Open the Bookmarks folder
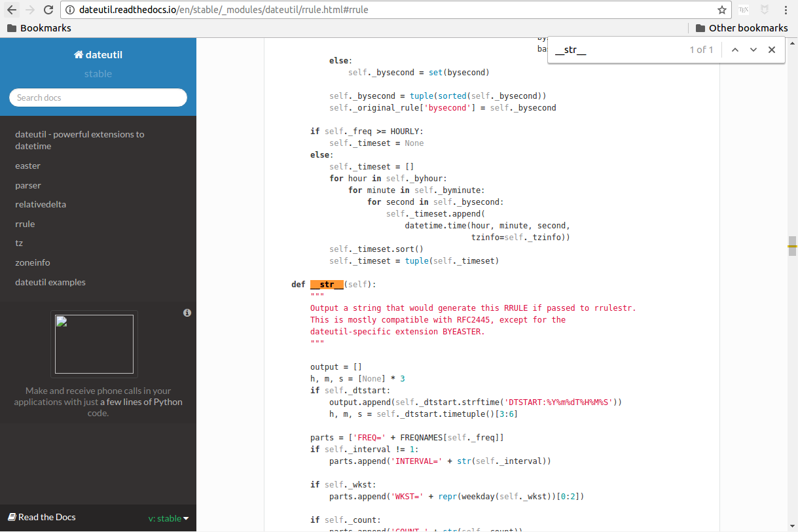 pyautogui.click(x=39, y=28)
